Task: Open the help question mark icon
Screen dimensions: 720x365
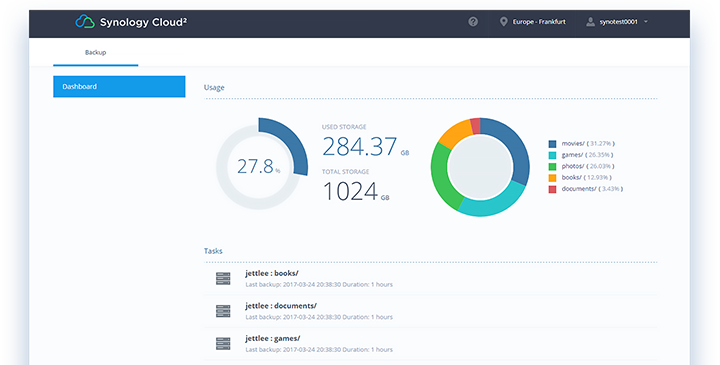Action: 473,22
